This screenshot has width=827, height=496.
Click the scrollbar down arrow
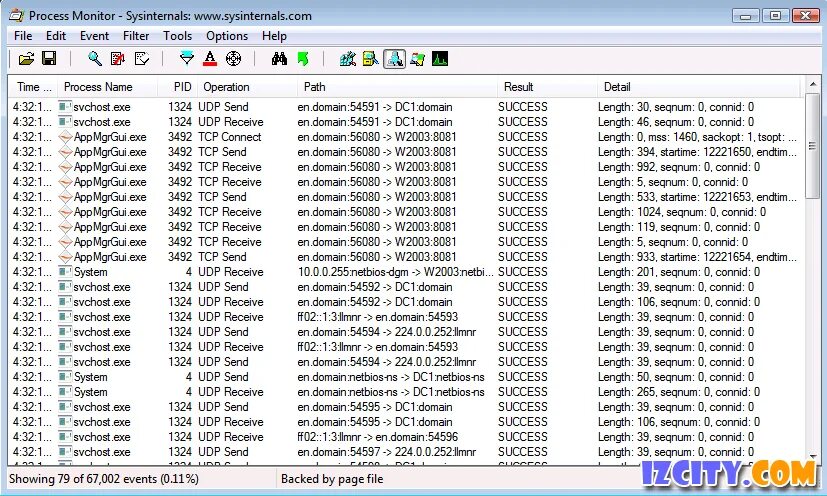pyautogui.click(x=813, y=457)
